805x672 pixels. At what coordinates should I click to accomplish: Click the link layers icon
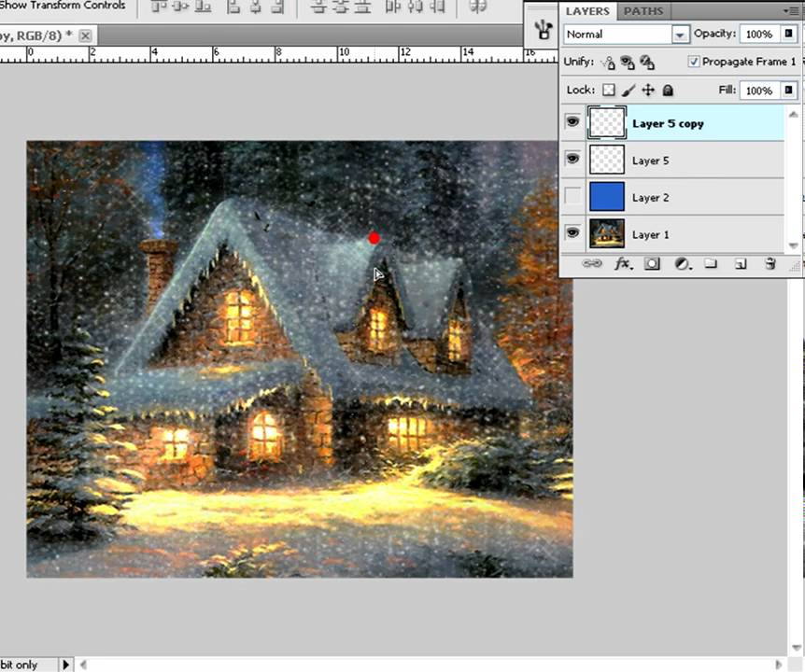click(x=591, y=264)
